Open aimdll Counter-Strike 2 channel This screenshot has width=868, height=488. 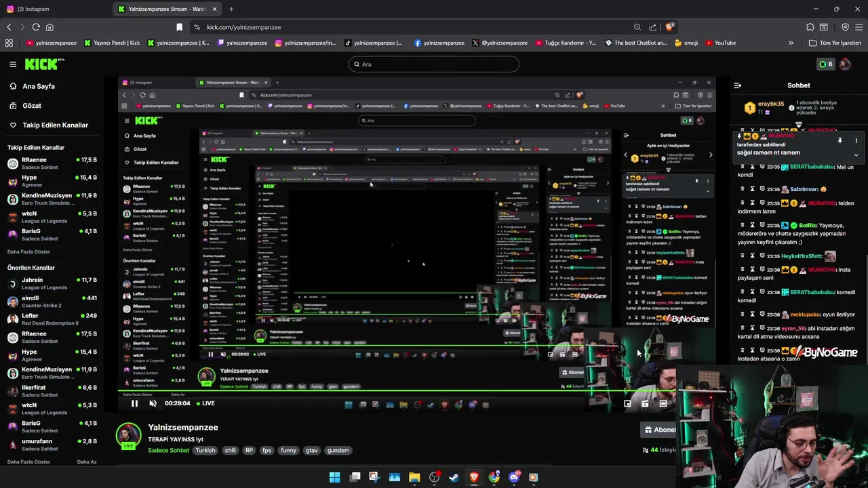tap(52, 301)
